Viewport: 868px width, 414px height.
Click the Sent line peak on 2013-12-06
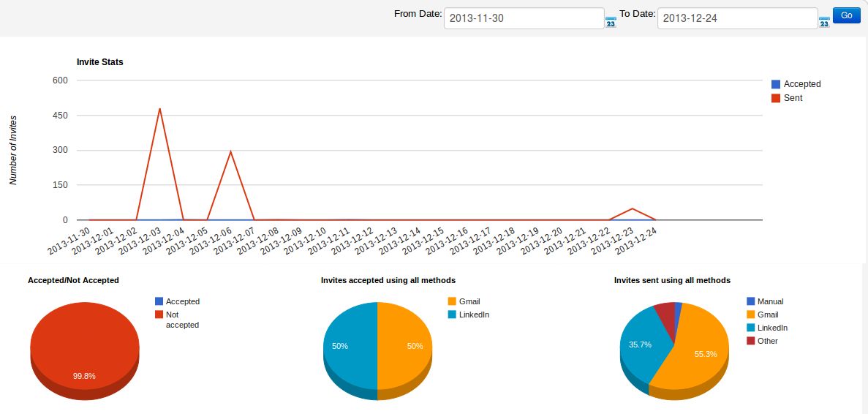point(230,152)
